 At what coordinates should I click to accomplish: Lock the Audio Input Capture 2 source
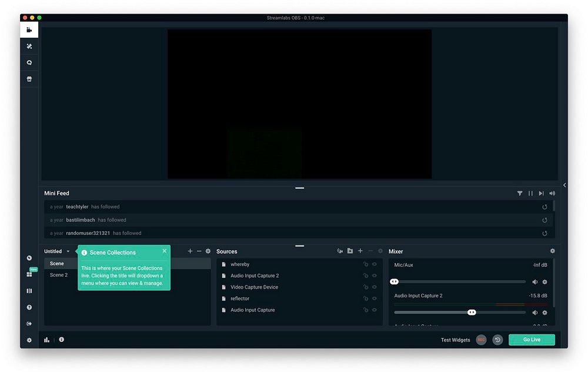[x=366, y=276]
